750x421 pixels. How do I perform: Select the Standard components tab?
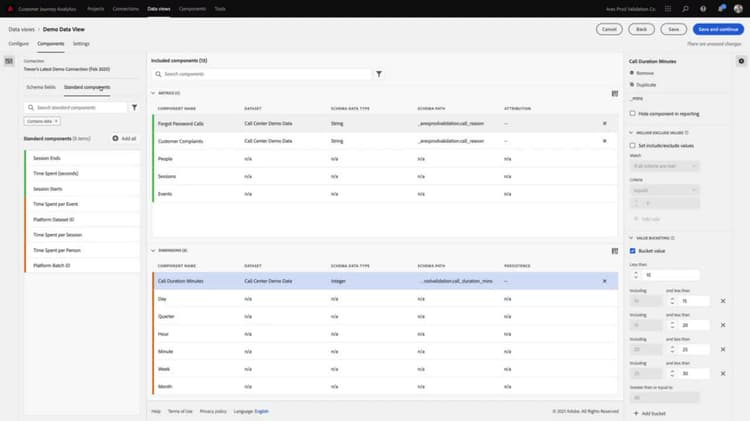(x=87, y=87)
